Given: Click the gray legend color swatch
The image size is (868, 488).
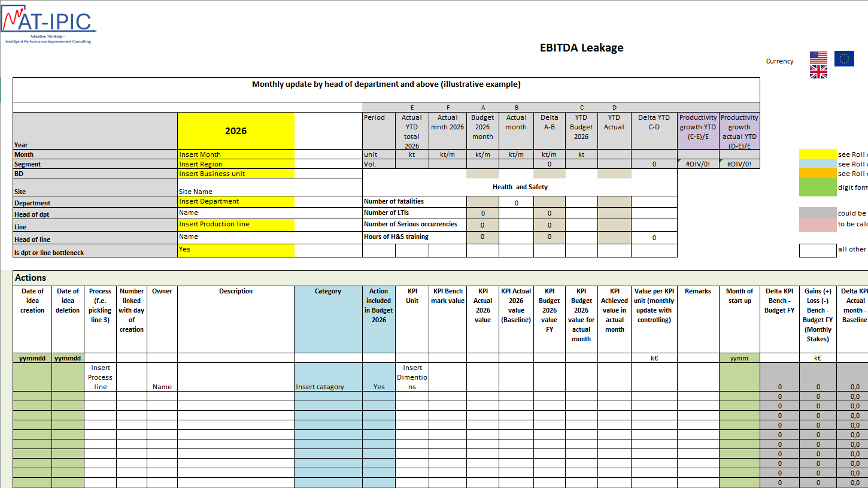Looking at the screenshot, I should (x=818, y=213).
